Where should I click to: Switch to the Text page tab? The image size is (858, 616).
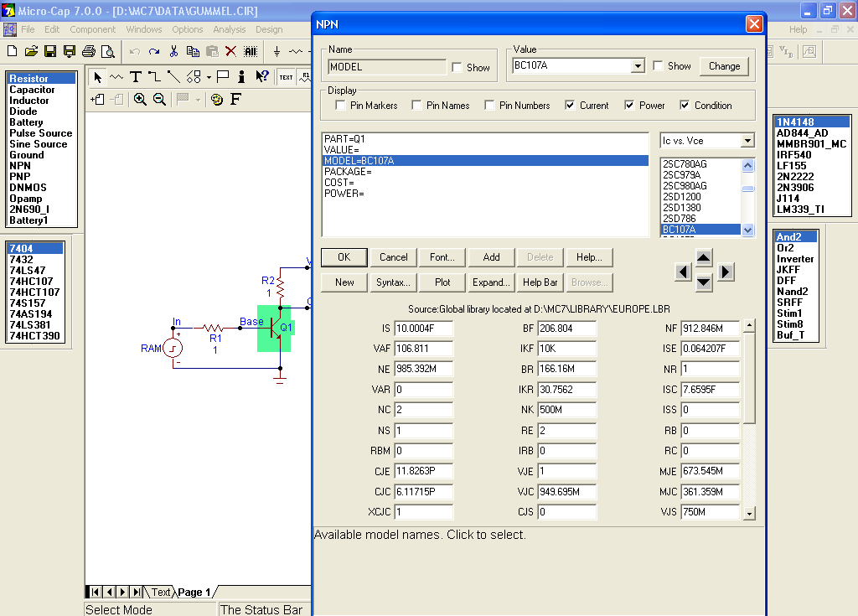pos(160,592)
